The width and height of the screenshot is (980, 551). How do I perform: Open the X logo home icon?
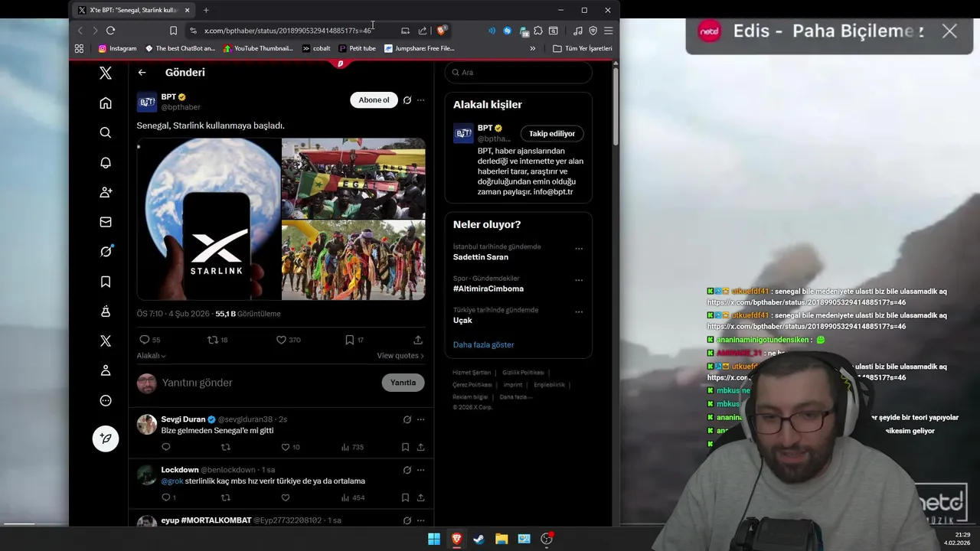[x=106, y=73]
